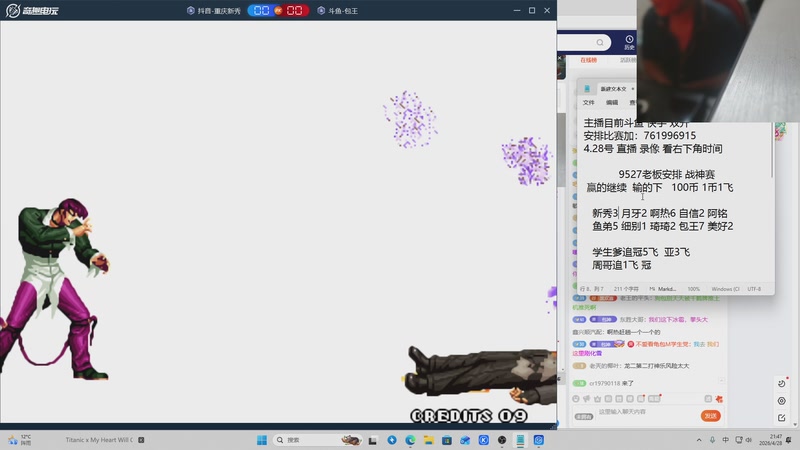The width and height of the screenshot is (800, 450).
Task: Click the search magnifier icon in browser
Action: [x=600, y=42]
